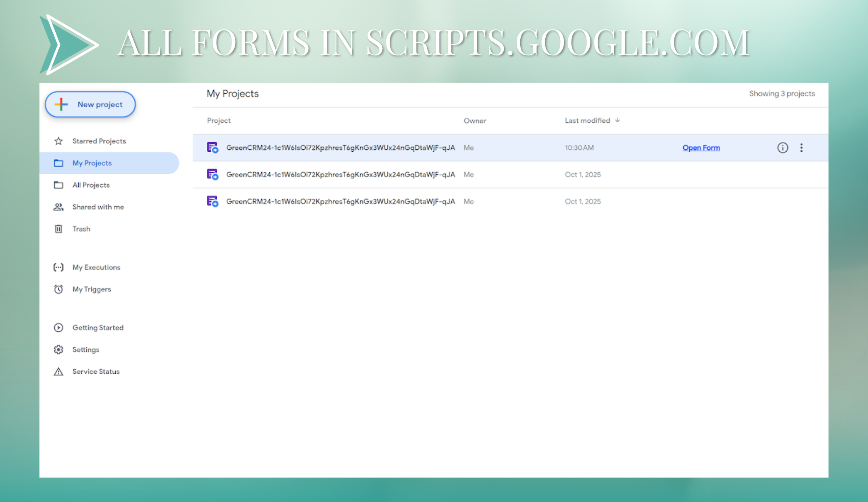Open the Shared with me people icon
This screenshot has height=502, width=868.
[58, 207]
